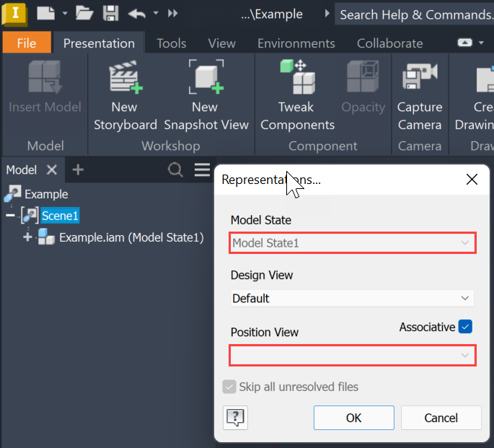The image size is (494, 448).
Task: Open the Position View dropdown
Action: [352, 355]
